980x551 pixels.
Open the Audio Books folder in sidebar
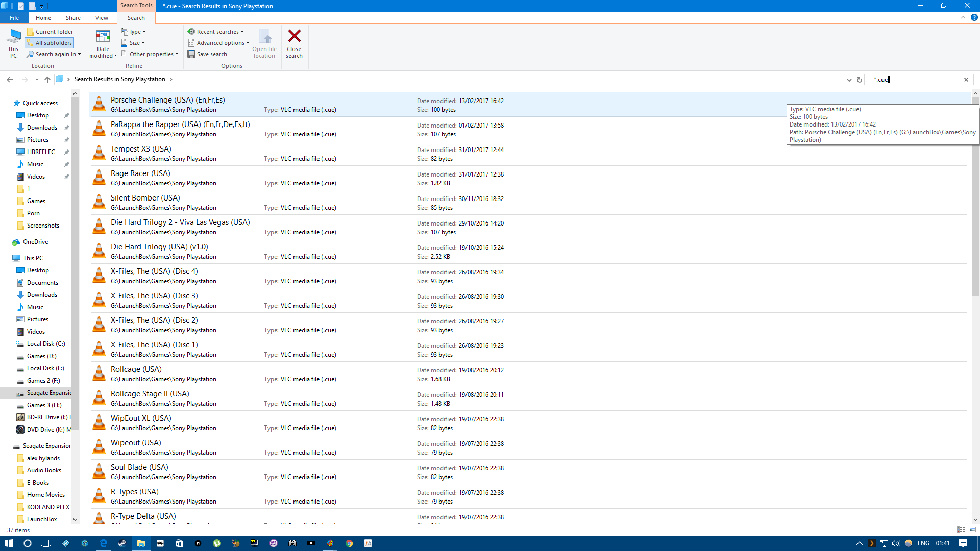(x=44, y=470)
